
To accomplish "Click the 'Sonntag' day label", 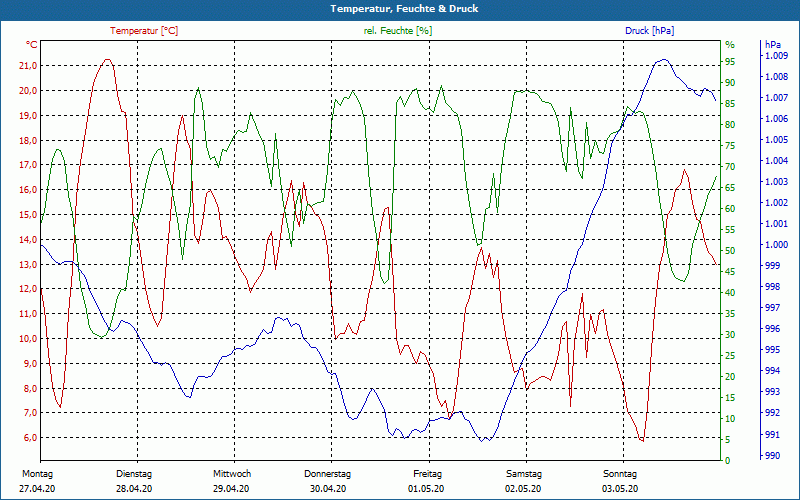I will [620, 474].
